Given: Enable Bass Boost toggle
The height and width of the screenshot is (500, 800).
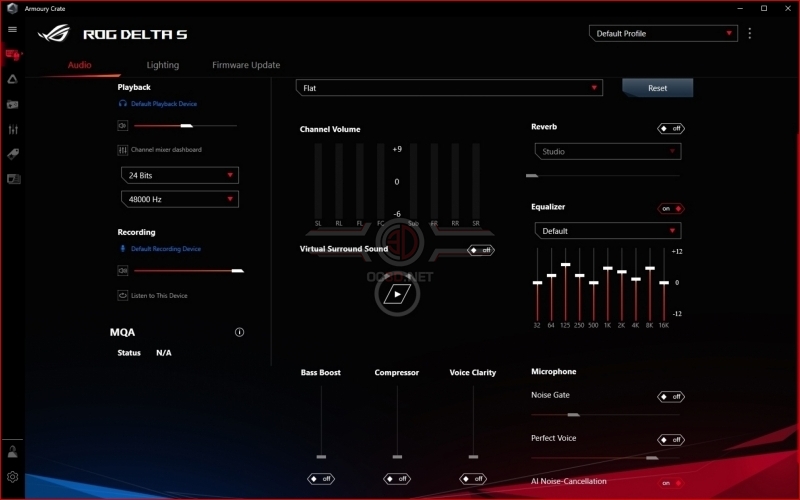Looking at the screenshot, I should tap(321, 479).
